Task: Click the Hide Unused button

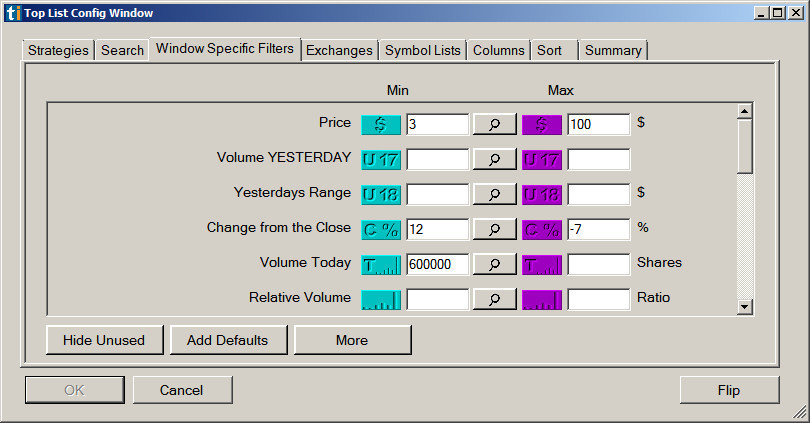Action: coord(104,340)
